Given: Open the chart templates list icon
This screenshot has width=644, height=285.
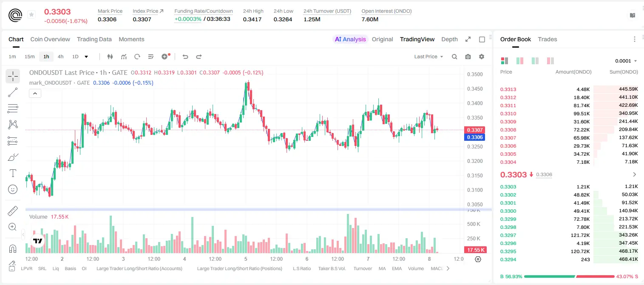Looking at the screenshot, I should pyautogui.click(x=151, y=57).
